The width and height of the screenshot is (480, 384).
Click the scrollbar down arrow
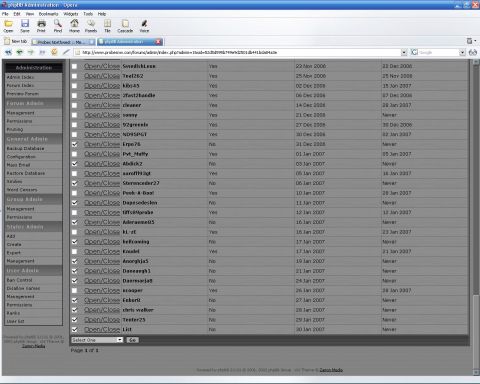click(476, 372)
